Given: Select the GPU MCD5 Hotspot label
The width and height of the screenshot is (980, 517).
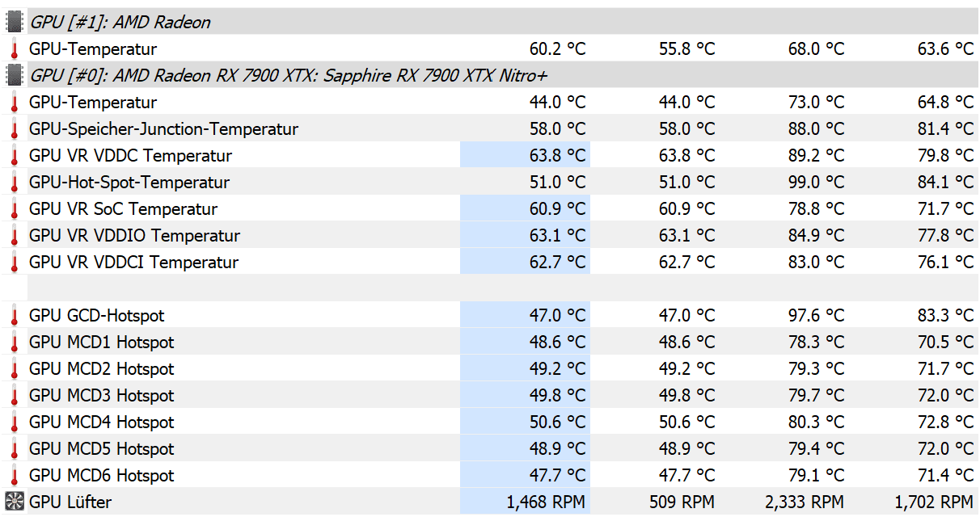Looking at the screenshot, I should point(102,449).
